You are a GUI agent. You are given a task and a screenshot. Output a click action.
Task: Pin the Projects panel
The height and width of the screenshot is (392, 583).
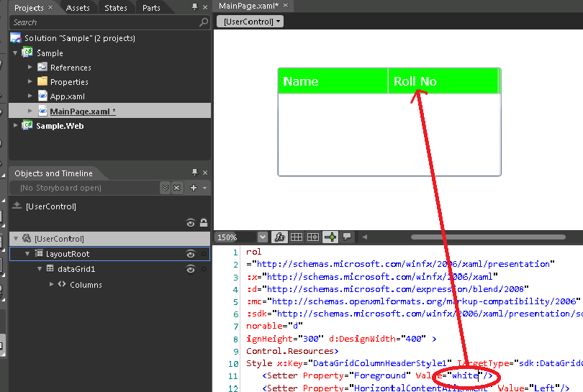pos(195,7)
